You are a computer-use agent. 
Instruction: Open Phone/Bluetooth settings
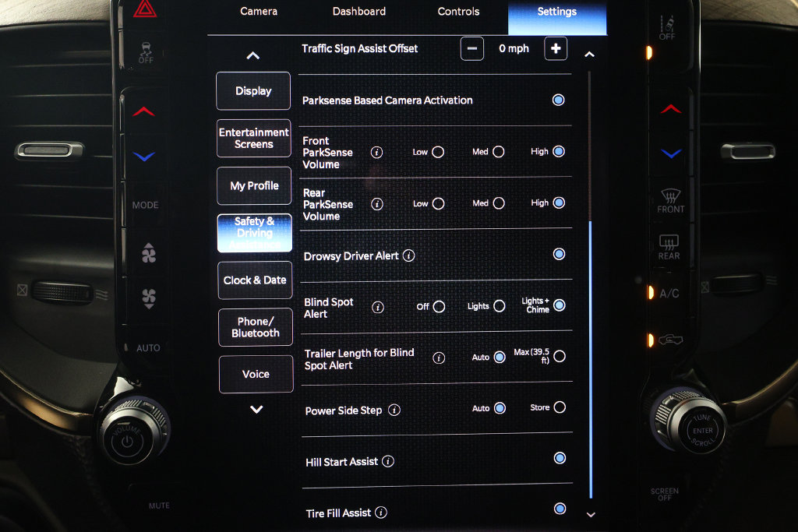(x=256, y=327)
